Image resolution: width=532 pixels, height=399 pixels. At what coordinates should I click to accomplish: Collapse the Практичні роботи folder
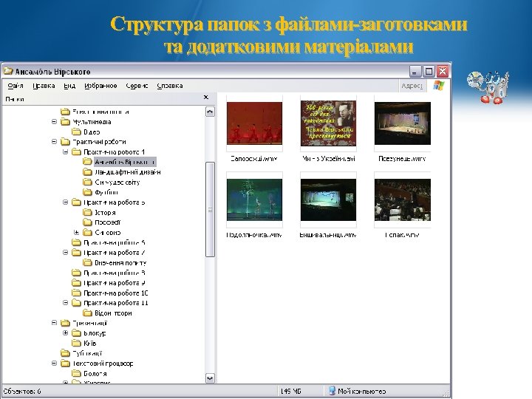(54, 141)
